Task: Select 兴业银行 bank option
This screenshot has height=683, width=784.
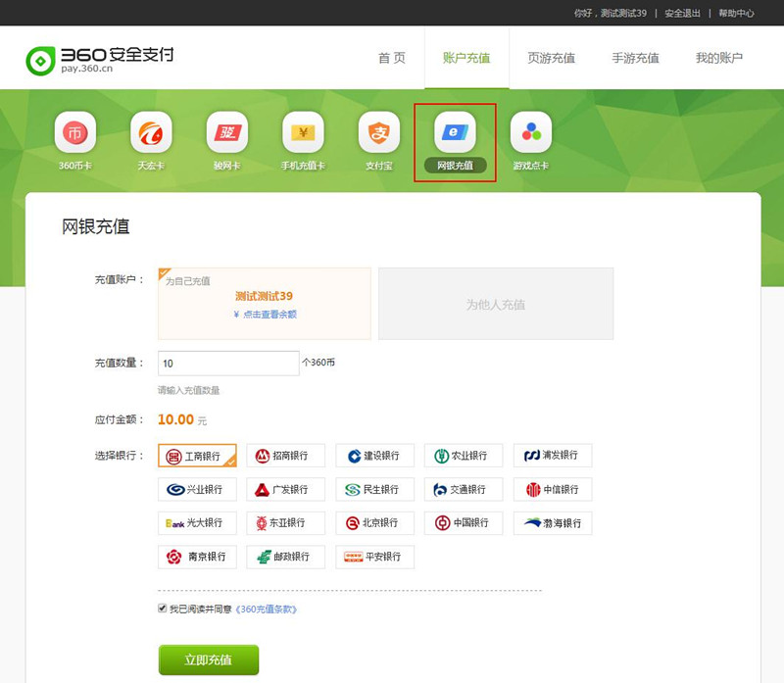Action: pos(197,489)
